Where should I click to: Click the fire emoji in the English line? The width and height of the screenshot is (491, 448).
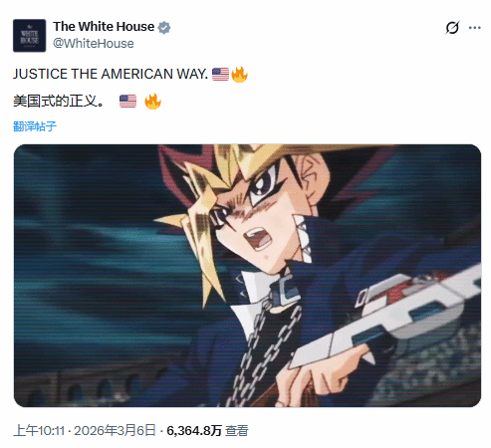point(239,74)
